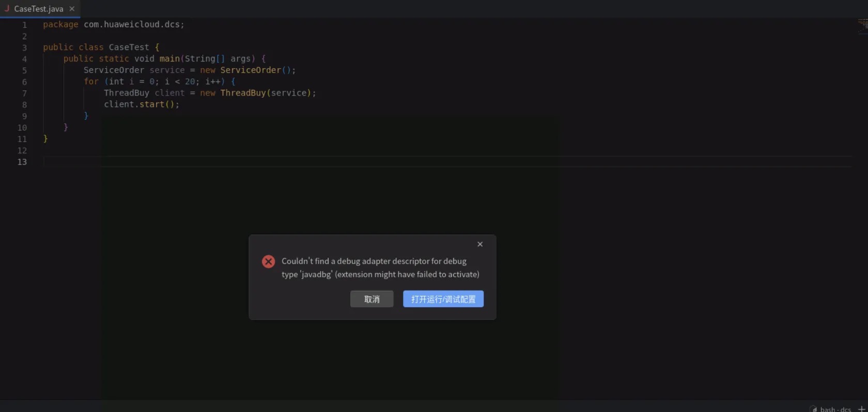Click the ThreadBuy client creation line
The image size is (868, 412).
click(x=210, y=92)
